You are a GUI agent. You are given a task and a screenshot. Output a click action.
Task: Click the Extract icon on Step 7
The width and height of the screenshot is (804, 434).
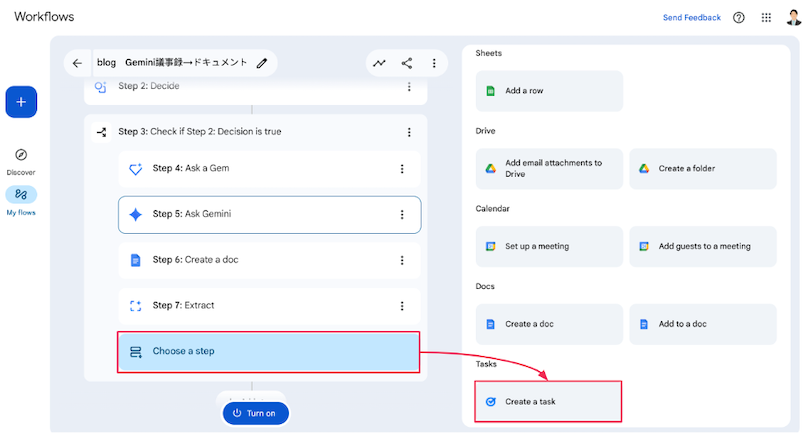(x=135, y=306)
